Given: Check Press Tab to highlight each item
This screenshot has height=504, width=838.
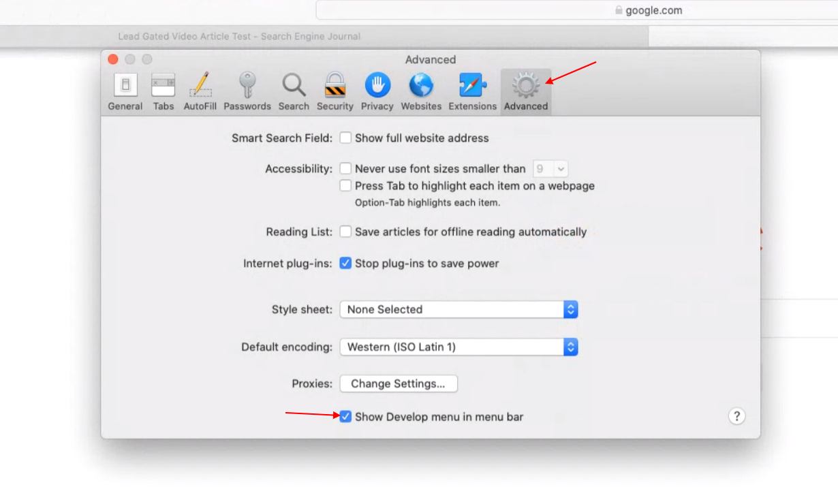Looking at the screenshot, I should [x=345, y=185].
